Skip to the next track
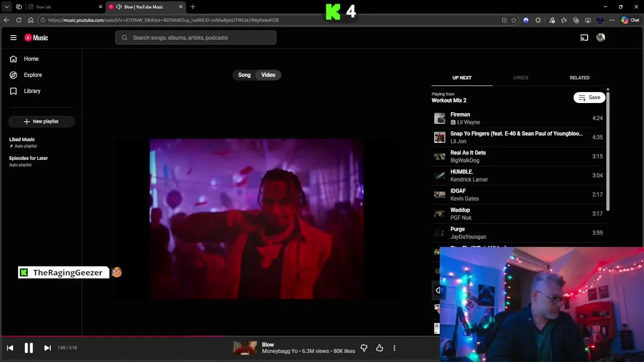This screenshot has height=362, width=644. click(47, 348)
